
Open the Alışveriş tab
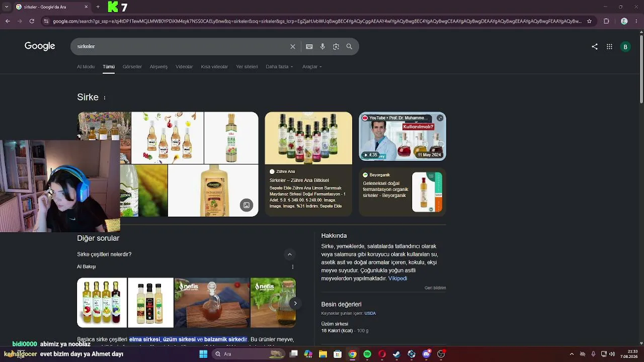(158, 67)
